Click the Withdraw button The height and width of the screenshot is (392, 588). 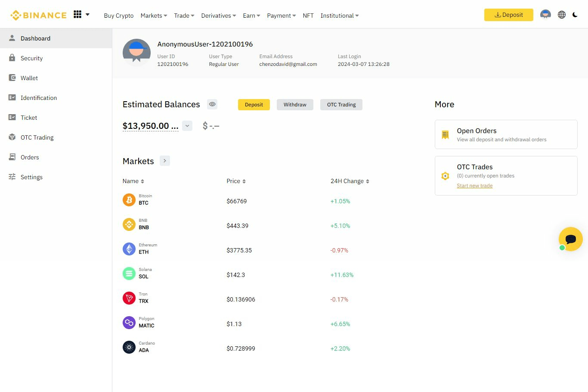tap(295, 105)
